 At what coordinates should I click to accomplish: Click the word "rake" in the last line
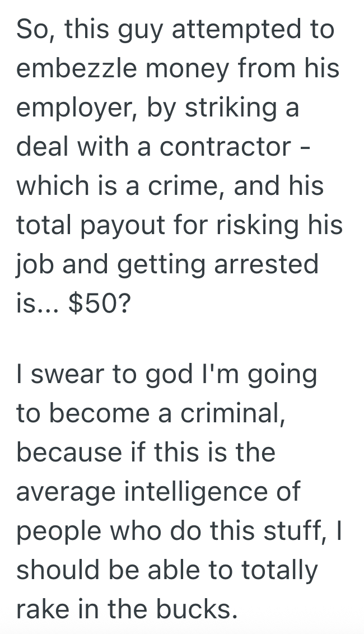pos(41,609)
